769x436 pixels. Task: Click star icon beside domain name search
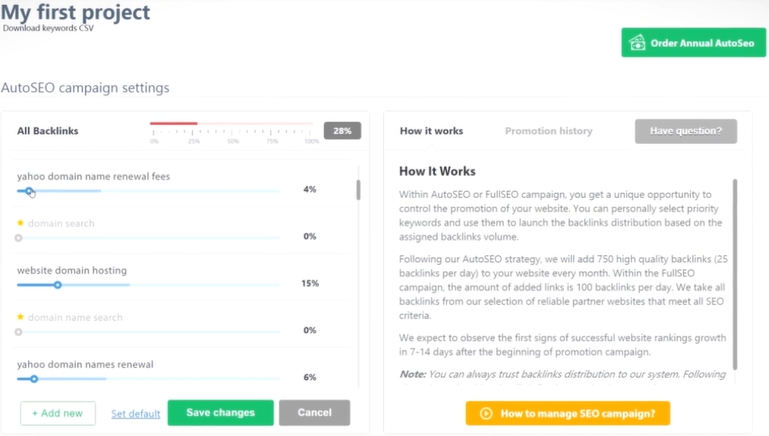(x=20, y=317)
